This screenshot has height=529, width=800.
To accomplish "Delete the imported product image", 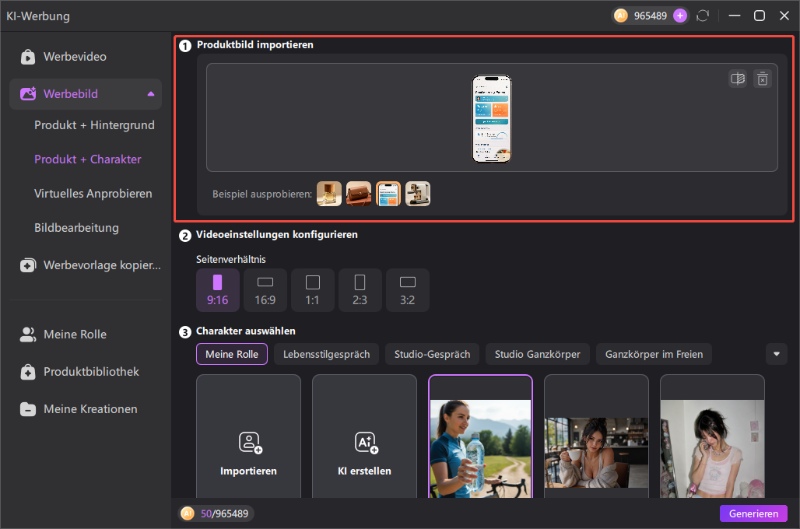I will [x=762, y=79].
